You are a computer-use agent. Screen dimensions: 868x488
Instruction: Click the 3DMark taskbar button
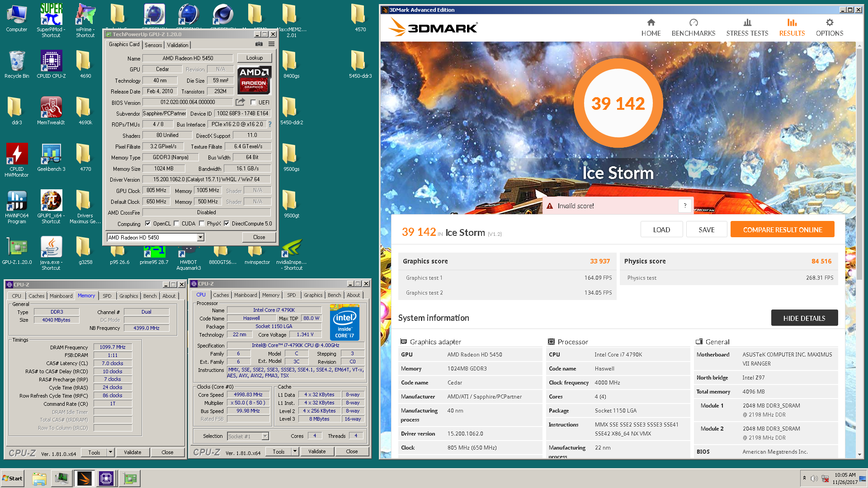click(84, 478)
